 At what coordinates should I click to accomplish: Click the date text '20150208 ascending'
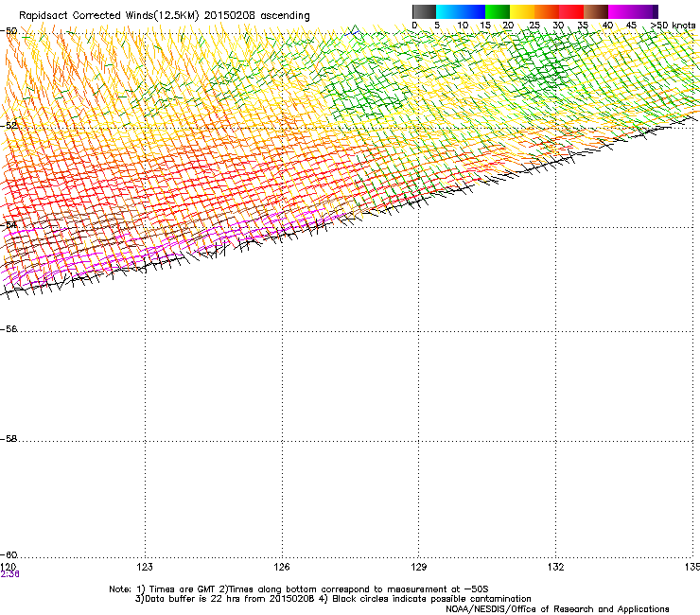click(x=256, y=16)
